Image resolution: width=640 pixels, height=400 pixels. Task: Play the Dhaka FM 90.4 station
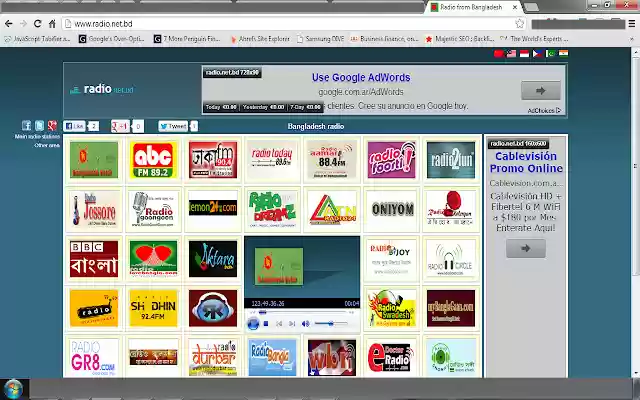point(213,160)
